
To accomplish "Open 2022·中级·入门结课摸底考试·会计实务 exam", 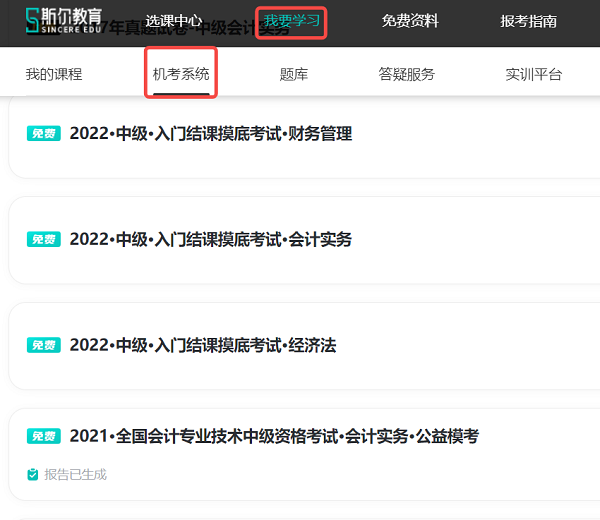I will [x=211, y=240].
